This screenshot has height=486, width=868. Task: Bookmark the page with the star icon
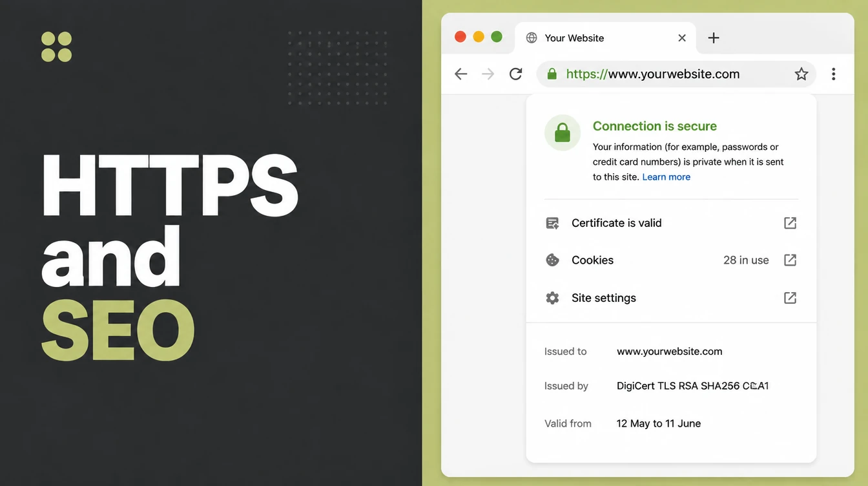coord(801,74)
